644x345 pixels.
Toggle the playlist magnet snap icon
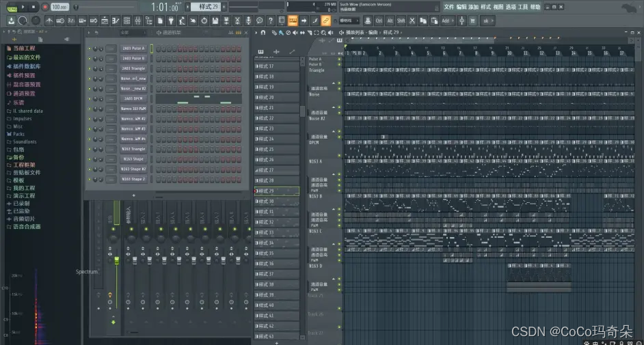[x=263, y=32]
